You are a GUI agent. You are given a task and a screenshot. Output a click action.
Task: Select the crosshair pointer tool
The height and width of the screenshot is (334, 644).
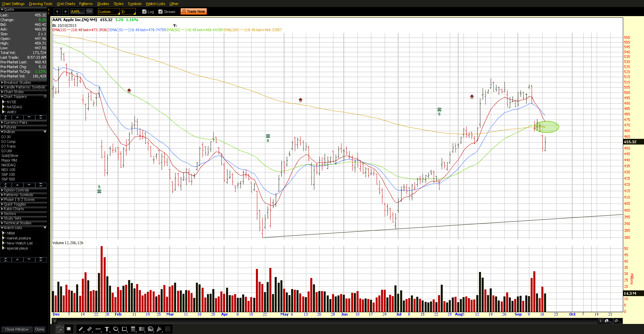60,329
